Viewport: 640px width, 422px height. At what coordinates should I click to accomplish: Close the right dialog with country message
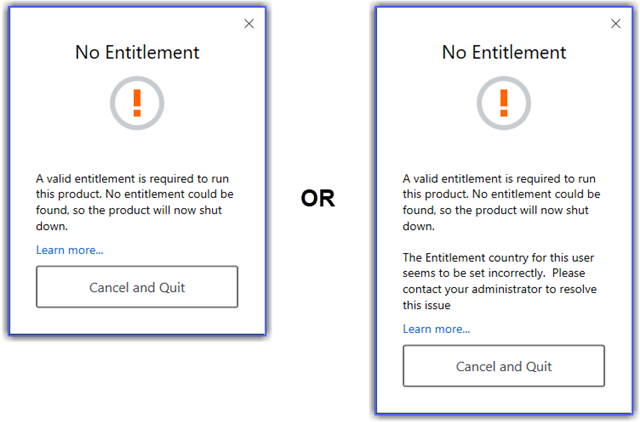616,24
